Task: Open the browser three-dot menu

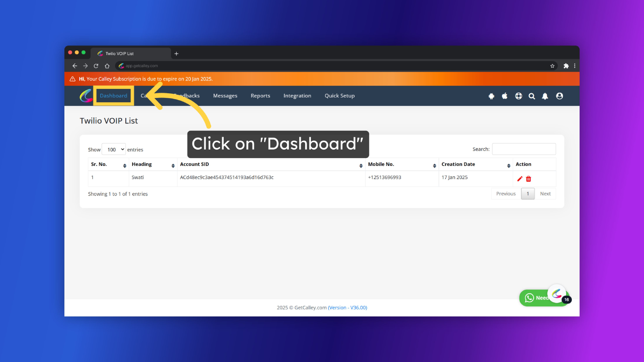Action: click(574, 66)
